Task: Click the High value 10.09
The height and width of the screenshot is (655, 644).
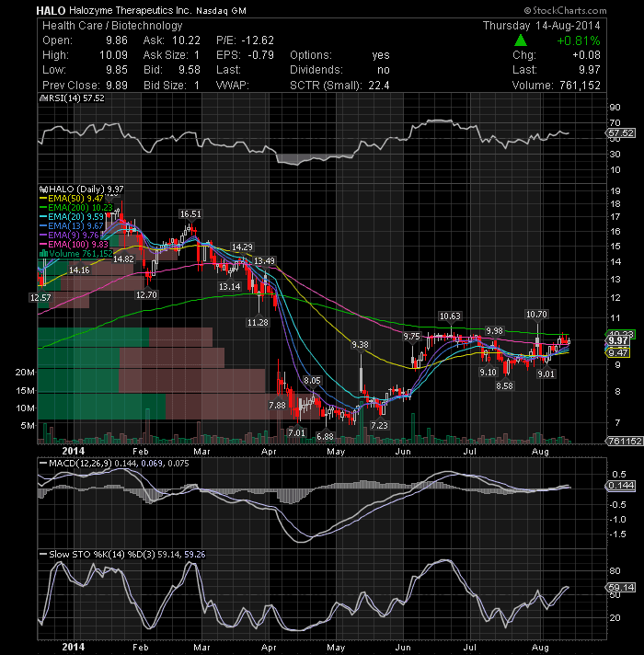Action: (113, 55)
